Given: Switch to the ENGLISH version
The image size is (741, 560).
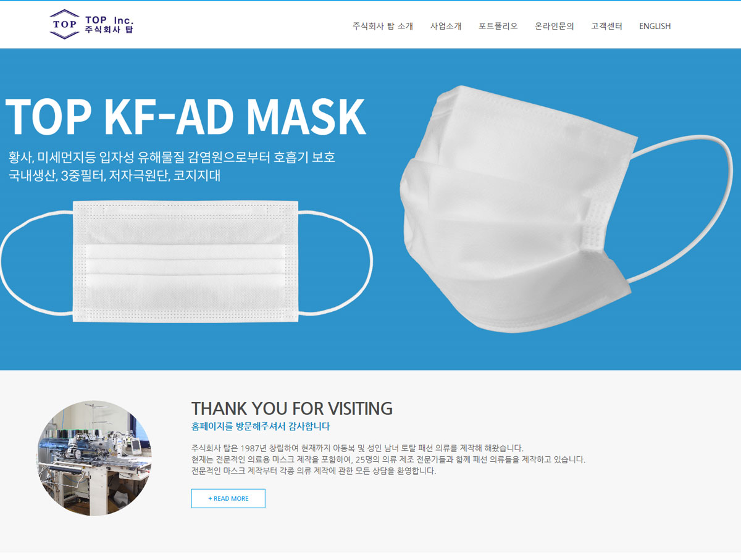Looking at the screenshot, I should (655, 26).
